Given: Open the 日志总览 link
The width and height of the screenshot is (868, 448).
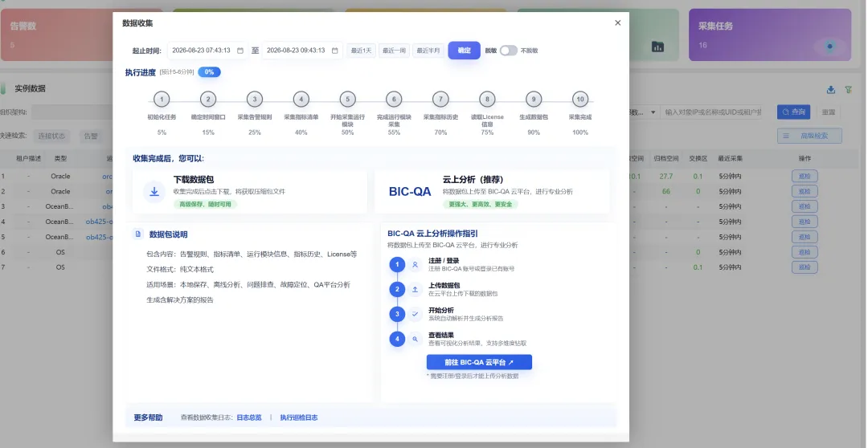Looking at the screenshot, I should point(249,417).
